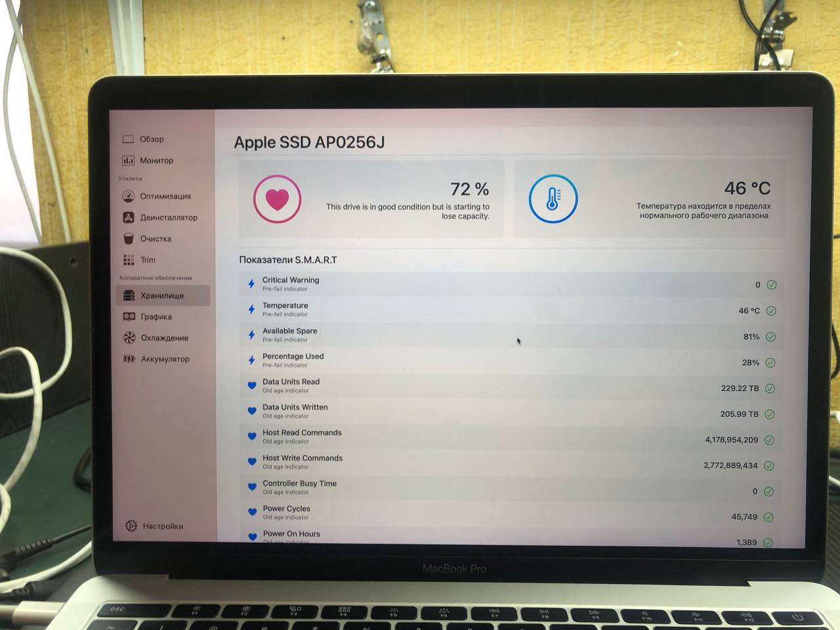The width and height of the screenshot is (840, 630).
Task: Click the Trim grid icon
Action: pyautogui.click(x=129, y=260)
